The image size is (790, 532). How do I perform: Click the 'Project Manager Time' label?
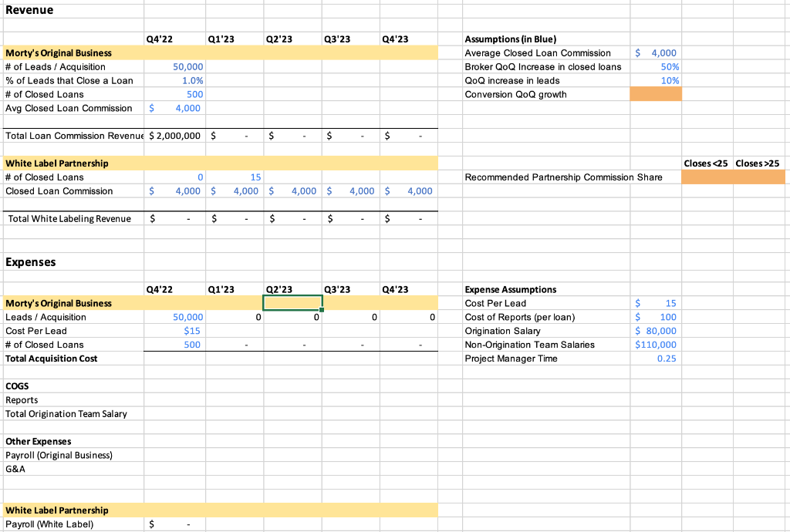pos(511,359)
